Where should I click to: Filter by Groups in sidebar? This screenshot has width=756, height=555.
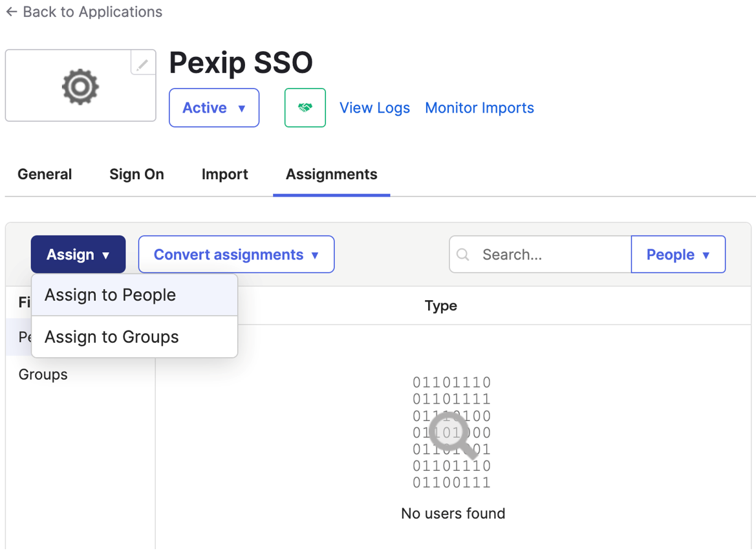(43, 375)
